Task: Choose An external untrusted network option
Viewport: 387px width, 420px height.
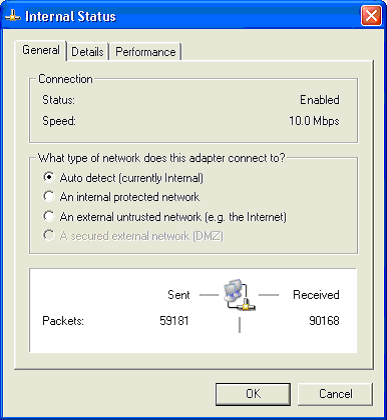Action: [x=165, y=217]
